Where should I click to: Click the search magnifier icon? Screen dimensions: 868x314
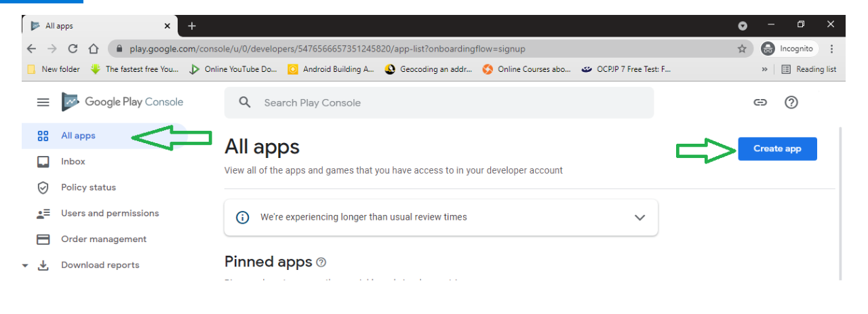(245, 102)
